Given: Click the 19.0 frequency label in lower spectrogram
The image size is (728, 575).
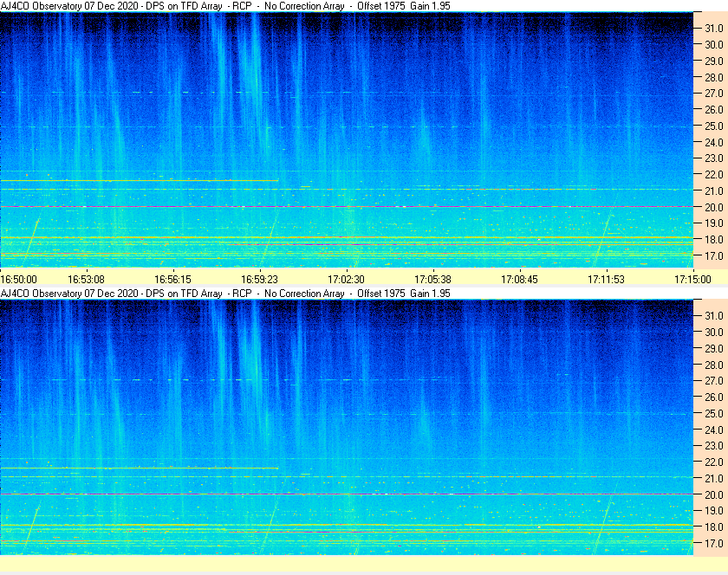Looking at the screenshot, I should (714, 511).
